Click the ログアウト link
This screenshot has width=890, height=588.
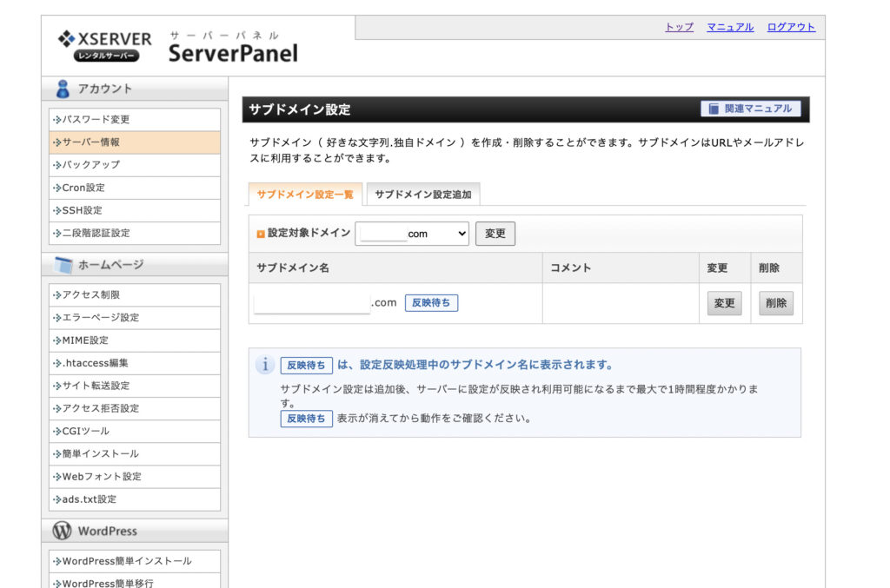pyautogui.click(x=791, y=27)
